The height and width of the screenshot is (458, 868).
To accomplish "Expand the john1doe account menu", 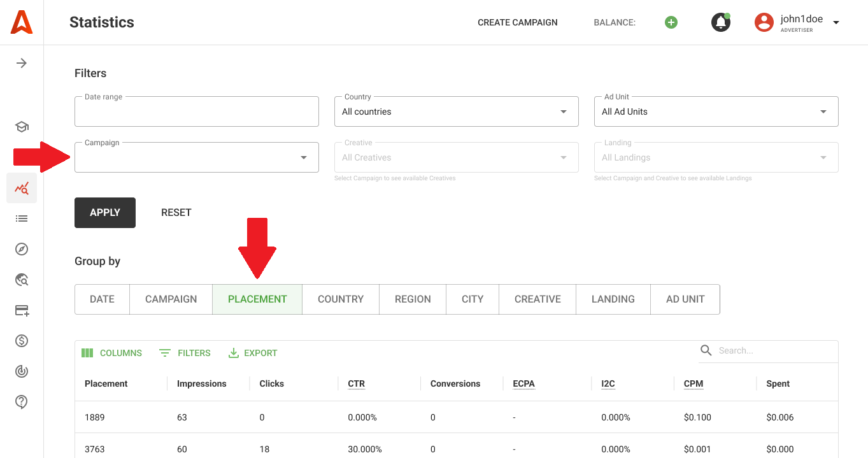I will point(836,23).
